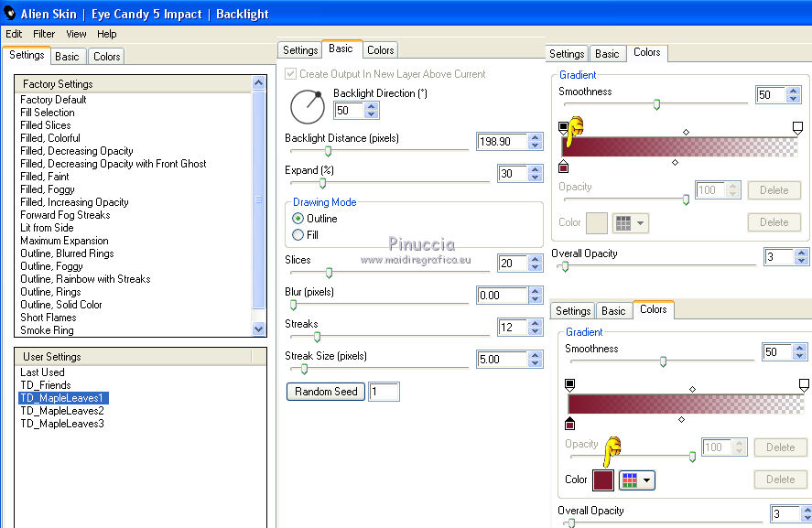The image size is (812, 528).
Task: Click lower Color row Delete button
Action: pos(780,480)
